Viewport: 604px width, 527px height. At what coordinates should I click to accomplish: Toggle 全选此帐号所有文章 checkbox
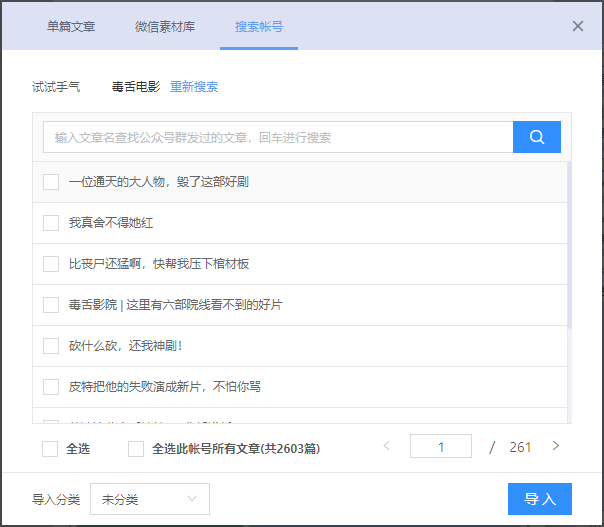point(136,449)
